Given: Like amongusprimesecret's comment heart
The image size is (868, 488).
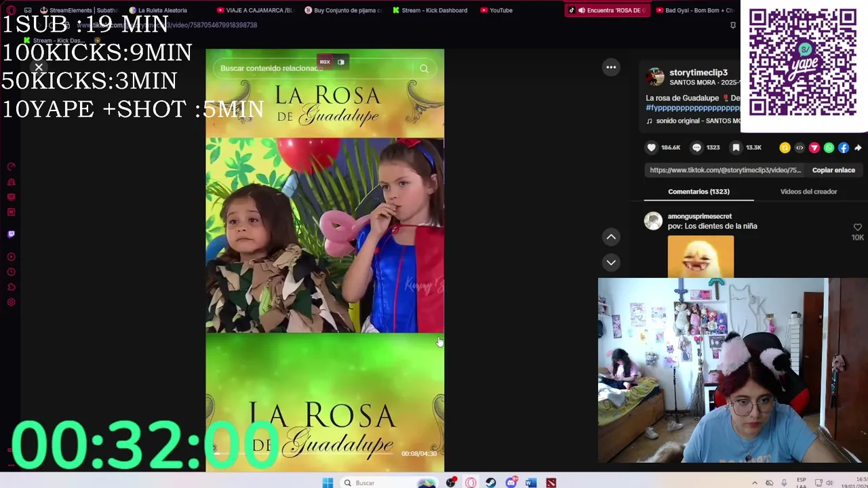Looking at the screenshot, I should (857, 228).
